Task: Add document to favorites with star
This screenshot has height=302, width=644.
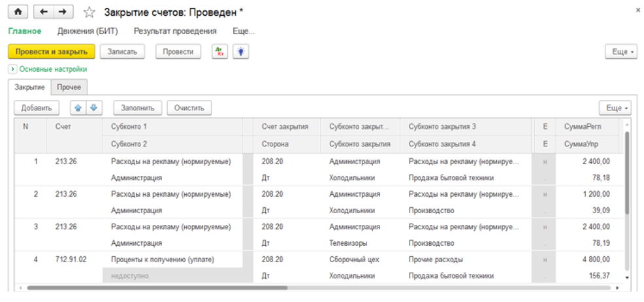Action: coord(90,12)
